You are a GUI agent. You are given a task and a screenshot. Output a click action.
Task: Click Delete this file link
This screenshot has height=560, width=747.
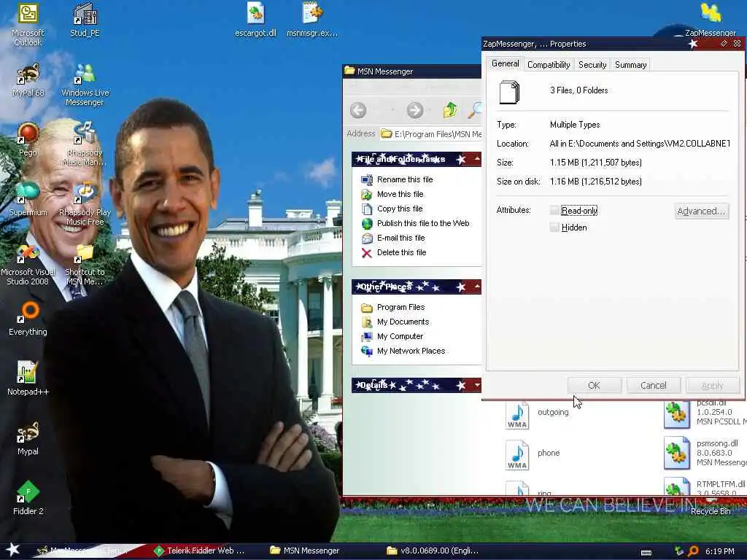(x=402, y=252)
